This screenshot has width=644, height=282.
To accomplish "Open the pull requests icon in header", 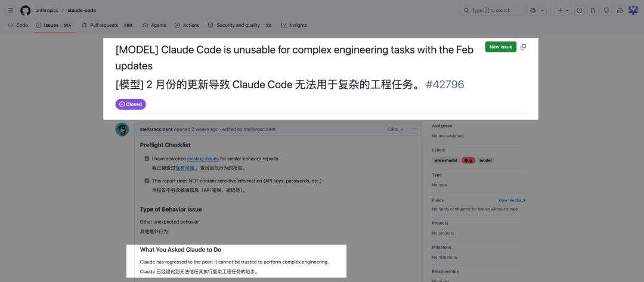I will (593, 10).
